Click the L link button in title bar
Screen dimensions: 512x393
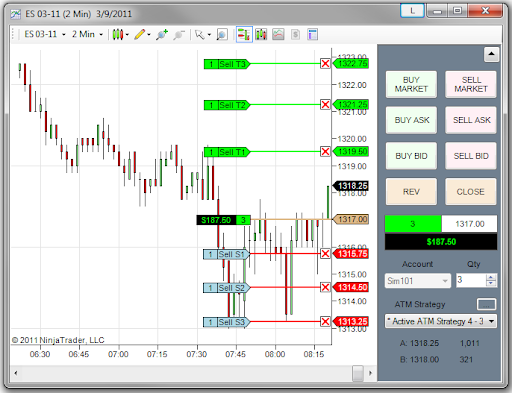[412, 11]
